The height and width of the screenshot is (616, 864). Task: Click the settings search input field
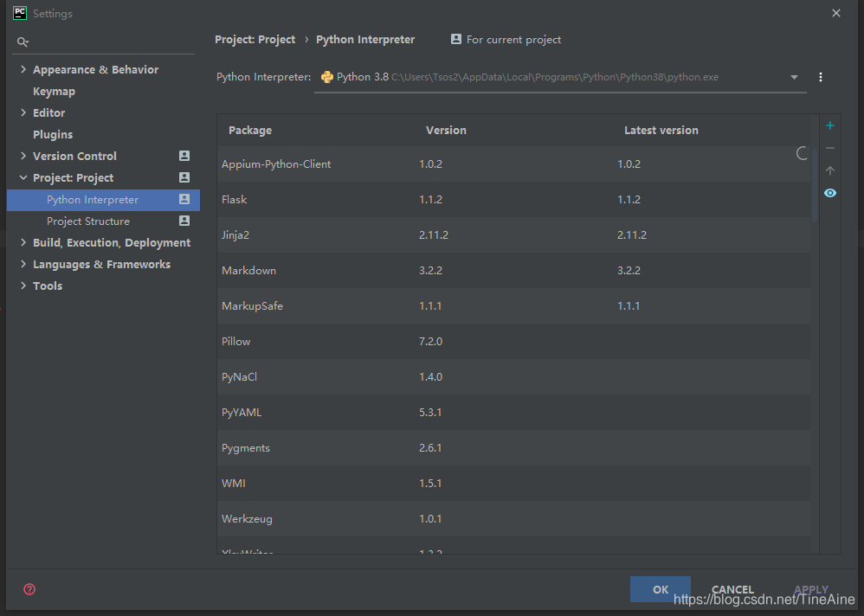(110, 42)
